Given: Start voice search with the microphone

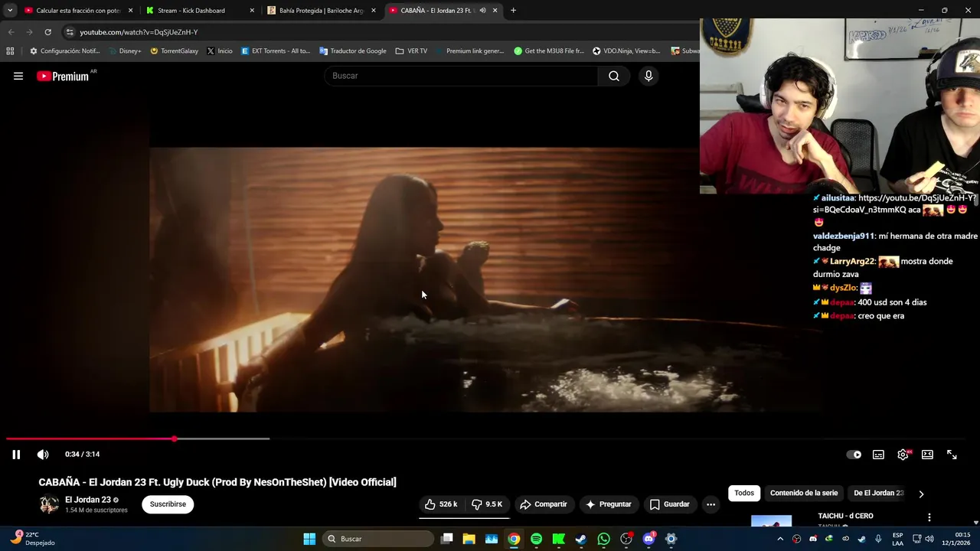Looking at the screenshot, I should pos(648,76).
